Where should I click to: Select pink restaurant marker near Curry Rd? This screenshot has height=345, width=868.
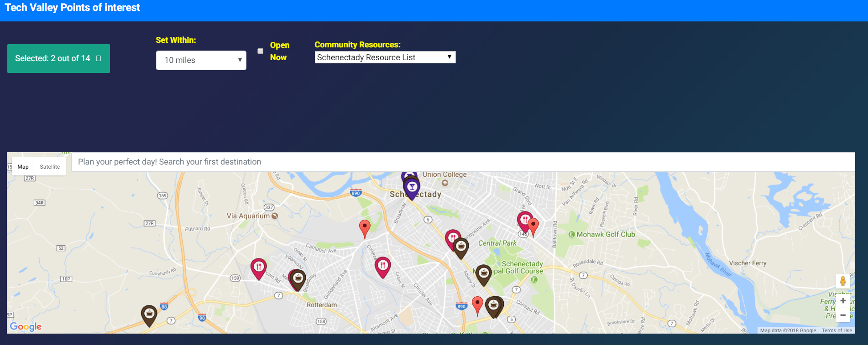(x=259, y=269)
